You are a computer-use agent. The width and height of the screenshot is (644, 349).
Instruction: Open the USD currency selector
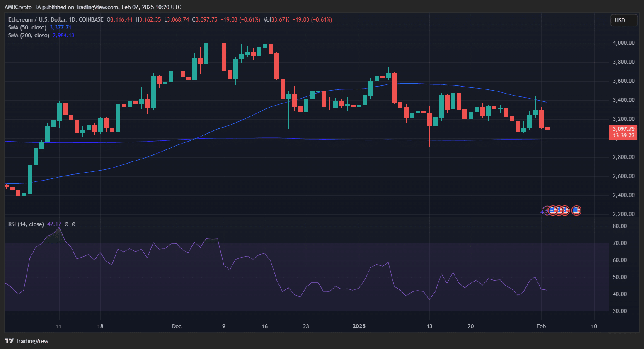click(x=624, y=20)
